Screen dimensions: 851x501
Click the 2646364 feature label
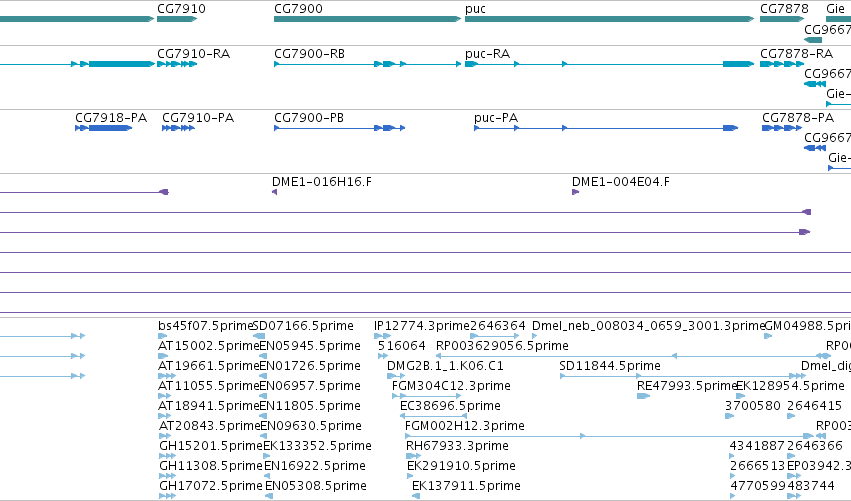tap(498, 326)
